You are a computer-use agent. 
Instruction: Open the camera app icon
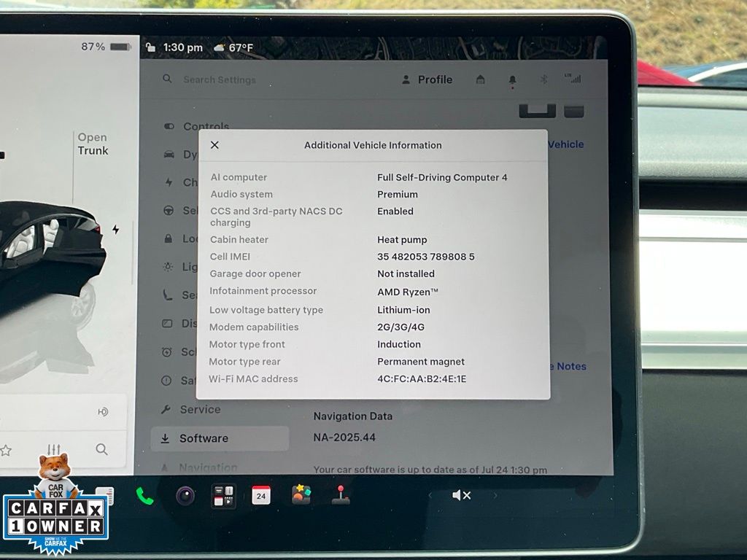[x=185, y=496]
